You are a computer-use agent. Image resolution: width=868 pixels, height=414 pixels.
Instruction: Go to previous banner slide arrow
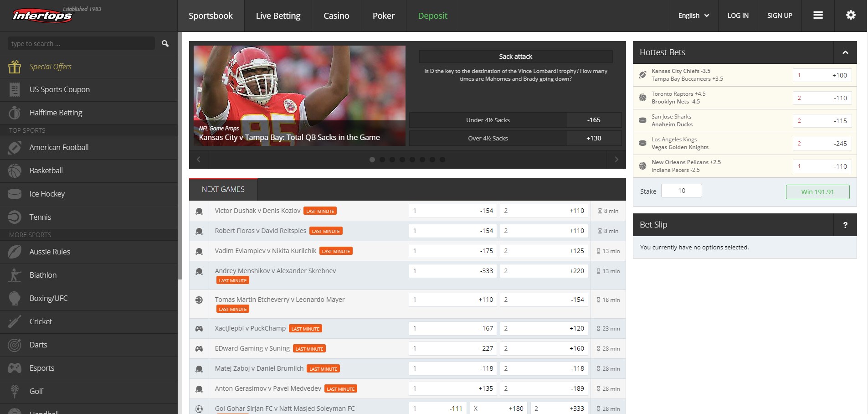point(199,159)
